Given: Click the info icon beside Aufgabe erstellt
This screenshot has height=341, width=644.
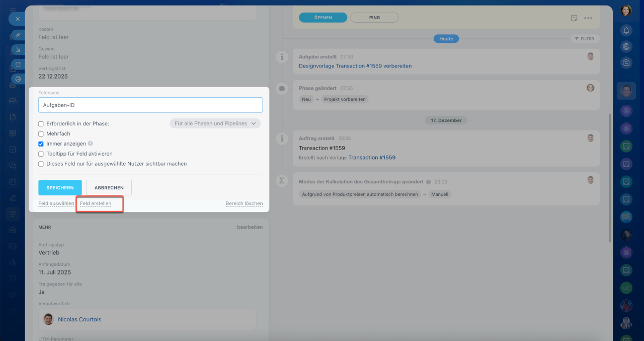Looking at the screenshot, I should (282, 57).
